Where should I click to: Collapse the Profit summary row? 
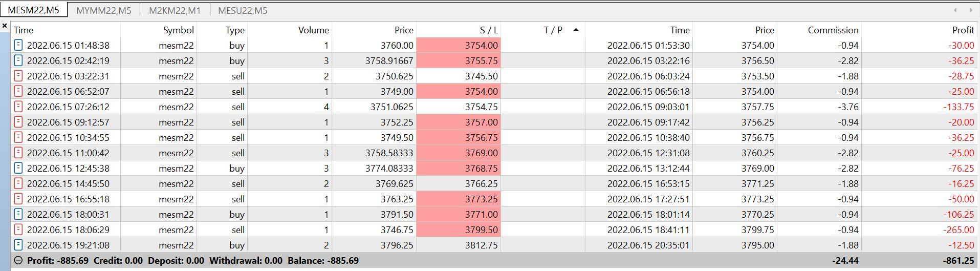18,260
